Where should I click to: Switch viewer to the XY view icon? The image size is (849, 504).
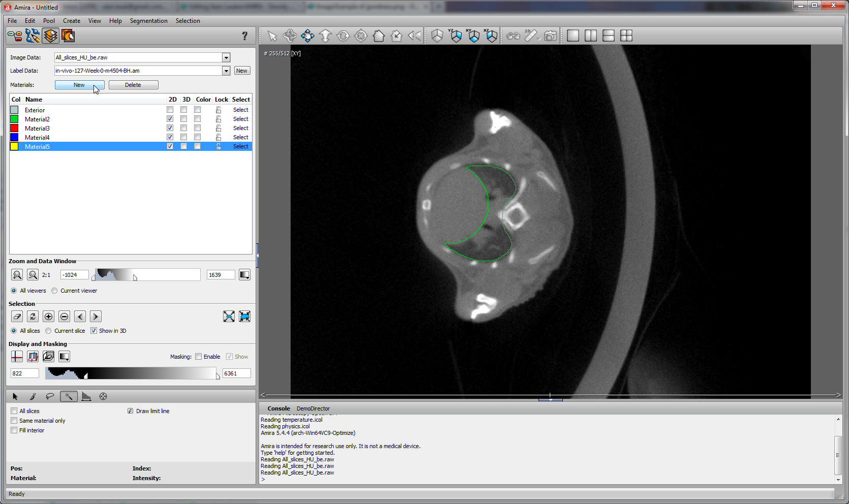point(474,36)
